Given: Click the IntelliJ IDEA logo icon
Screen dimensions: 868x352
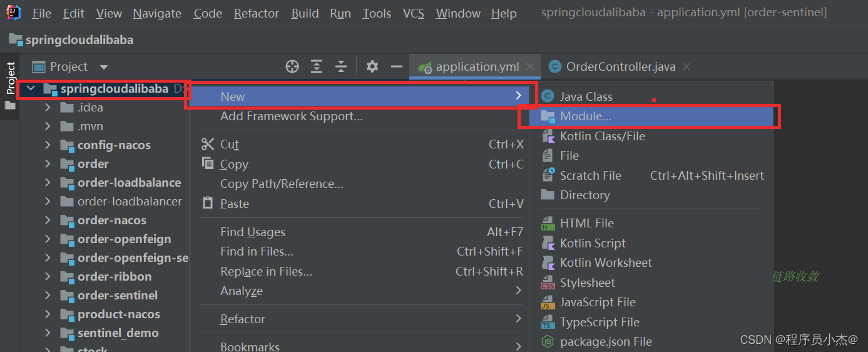Looking at the screenshot, I should pyautogui.click(x=13, y=13).
